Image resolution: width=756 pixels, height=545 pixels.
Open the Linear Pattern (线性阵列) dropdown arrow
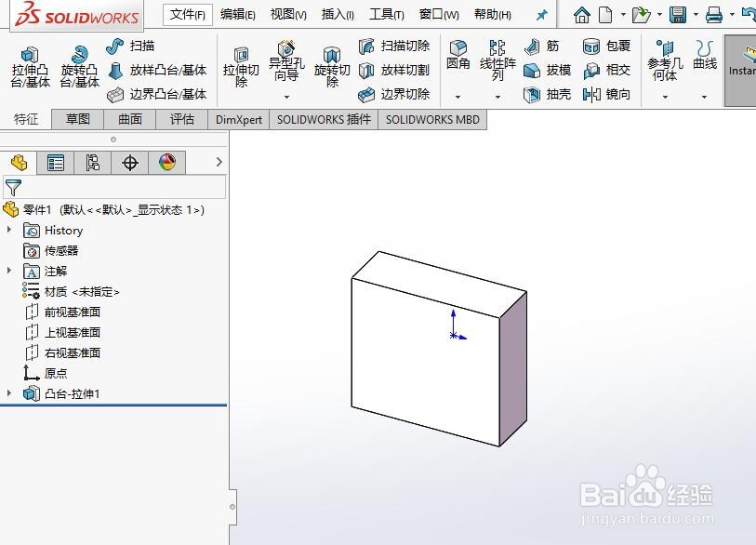[498, 97]
